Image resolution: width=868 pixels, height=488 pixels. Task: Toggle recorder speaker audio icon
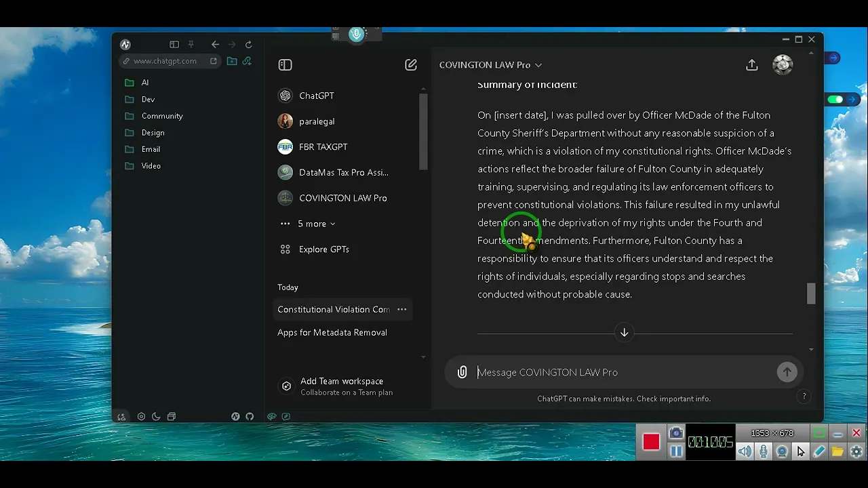pos(745,451)
